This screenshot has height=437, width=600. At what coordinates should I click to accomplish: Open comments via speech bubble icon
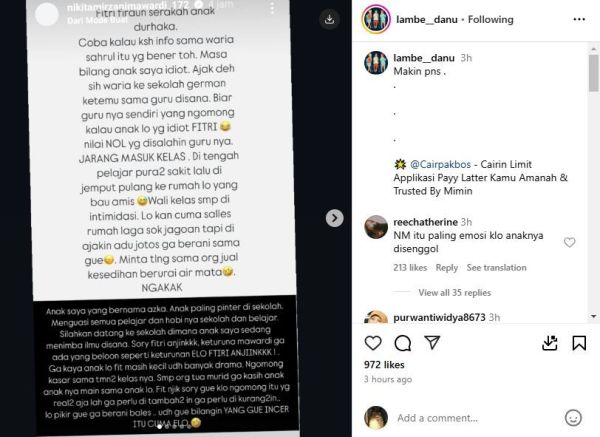403,343
